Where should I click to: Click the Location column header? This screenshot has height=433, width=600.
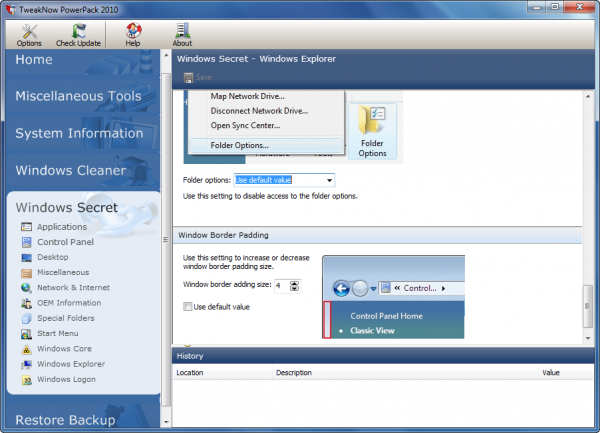[223, 373]
